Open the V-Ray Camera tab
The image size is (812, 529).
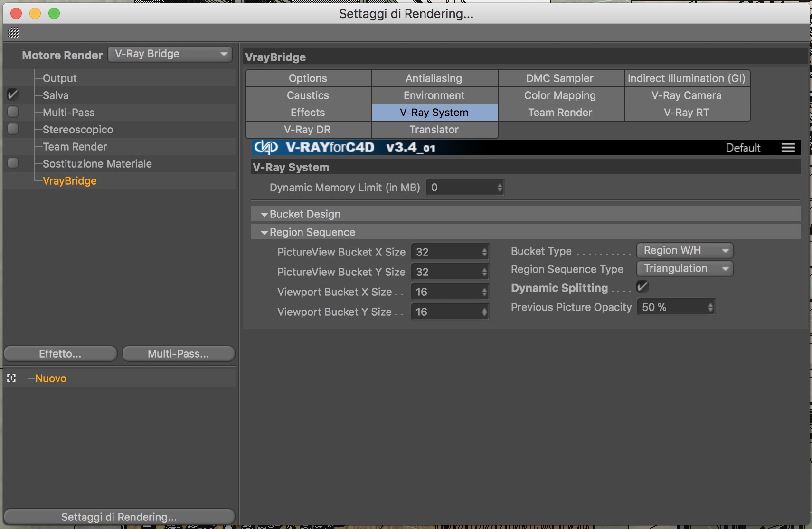(687, 95)
